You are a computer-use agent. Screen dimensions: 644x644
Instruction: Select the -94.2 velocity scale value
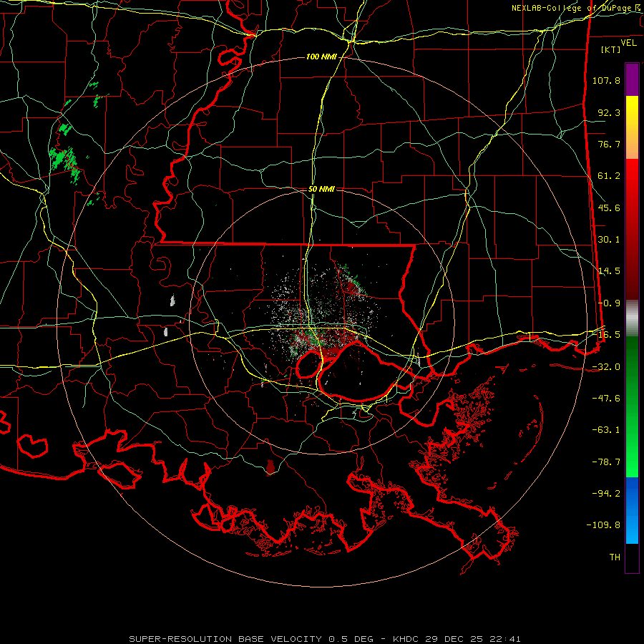[606, 494]
